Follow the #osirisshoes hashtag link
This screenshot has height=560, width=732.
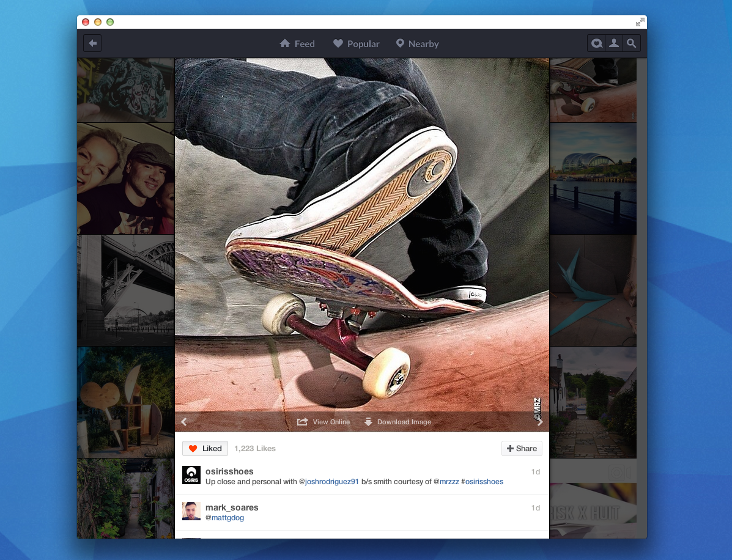click(482, 482)
